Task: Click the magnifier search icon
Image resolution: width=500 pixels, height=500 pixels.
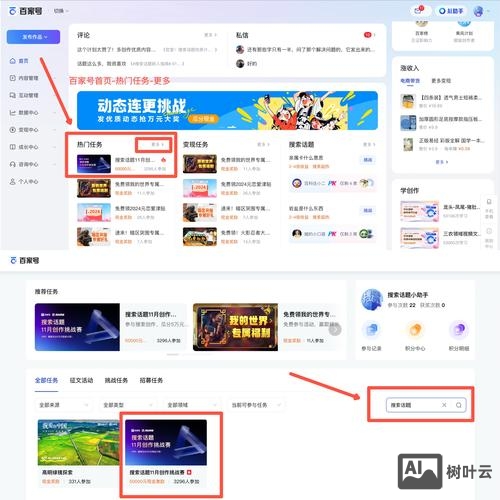Action: click(459, 405)
